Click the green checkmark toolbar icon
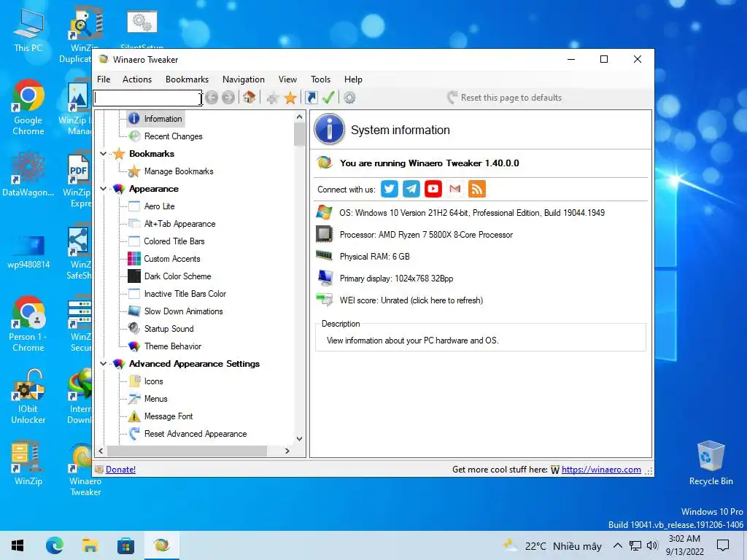Screen dimensions: 747x560 (x=328, y=98)
